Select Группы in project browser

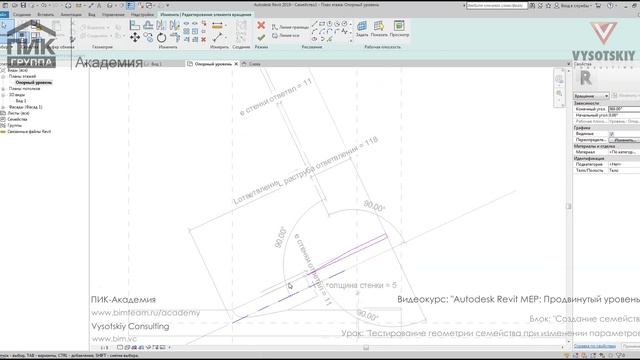tap(14, 125)
